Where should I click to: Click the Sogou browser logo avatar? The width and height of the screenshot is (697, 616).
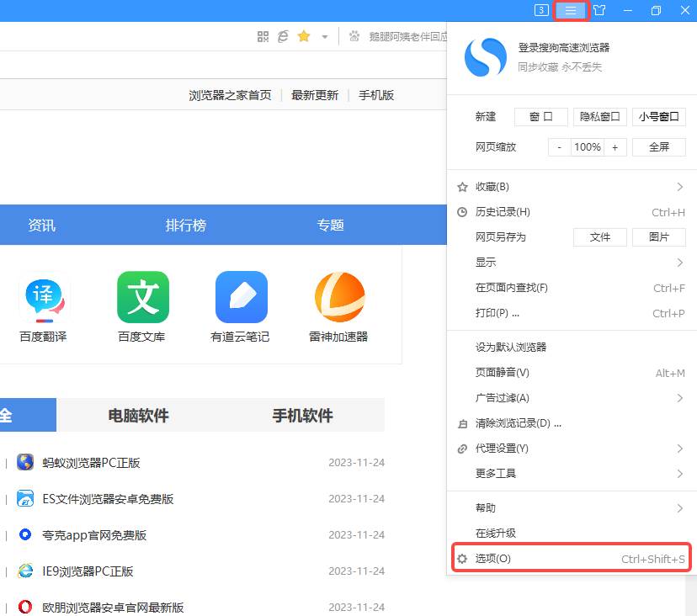point(485,57)
